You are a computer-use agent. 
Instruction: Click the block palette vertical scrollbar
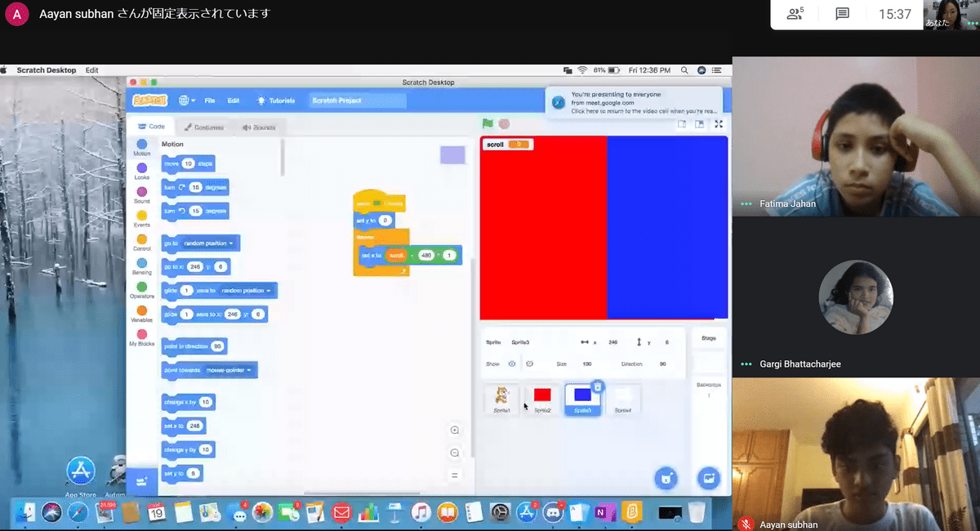click(283, 157)
